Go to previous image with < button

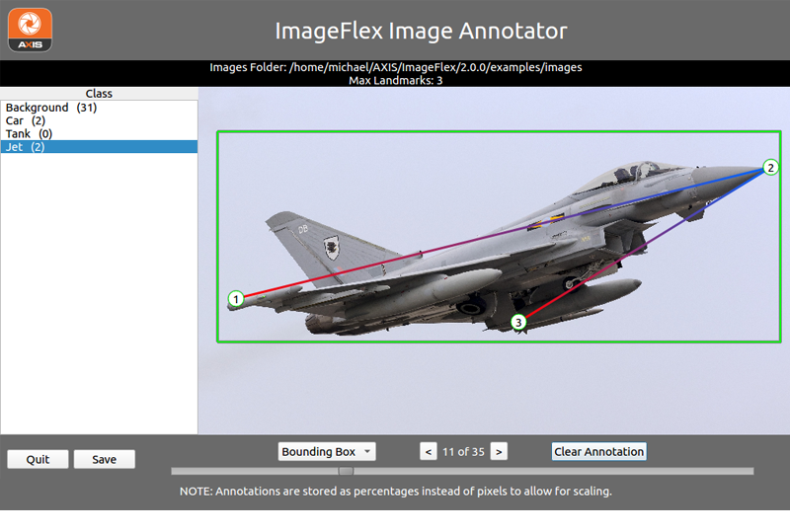click(429, 451)
